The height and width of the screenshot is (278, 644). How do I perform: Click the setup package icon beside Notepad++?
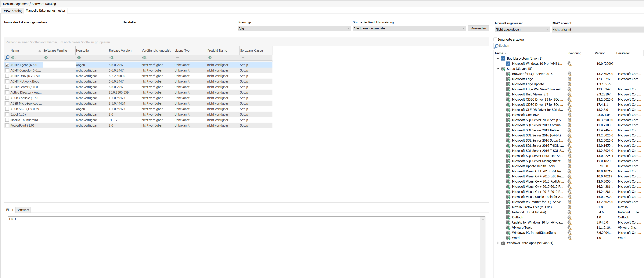(x=508, y=212)
